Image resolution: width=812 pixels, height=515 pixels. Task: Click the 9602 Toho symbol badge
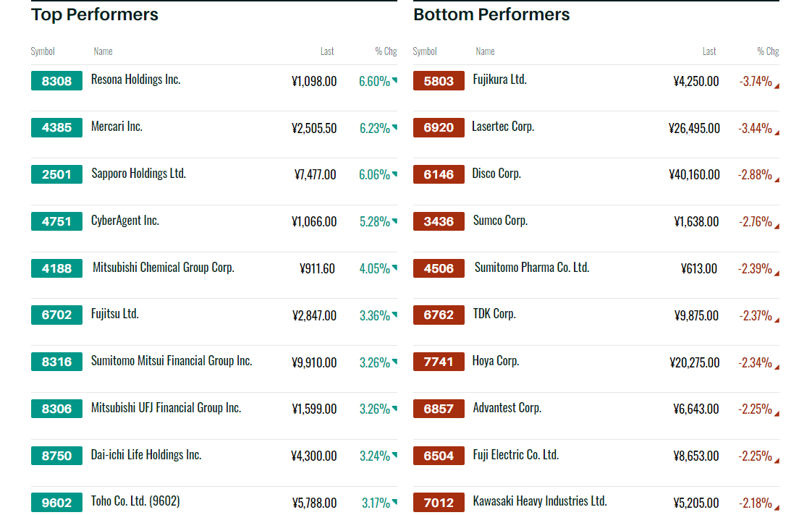56,502
